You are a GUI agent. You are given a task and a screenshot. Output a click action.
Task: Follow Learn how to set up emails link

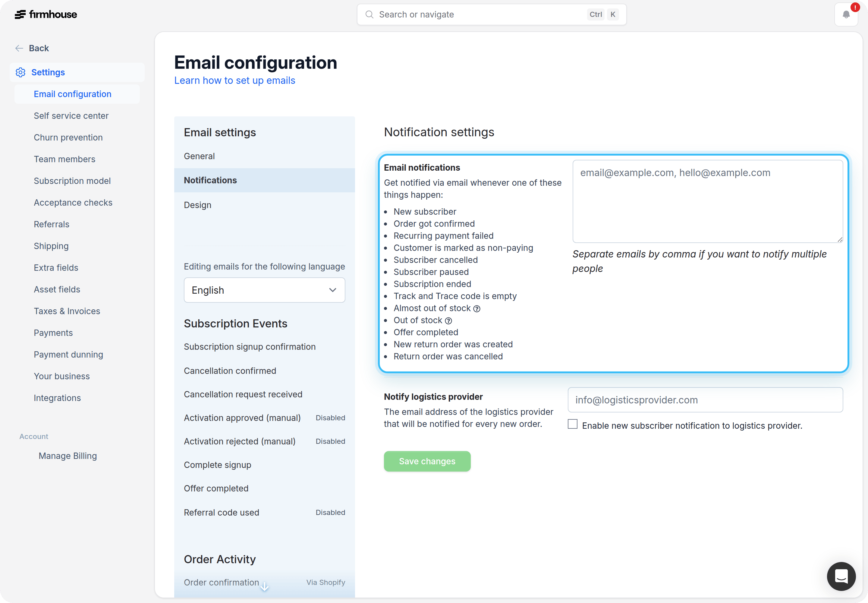(x=234, y=81)
